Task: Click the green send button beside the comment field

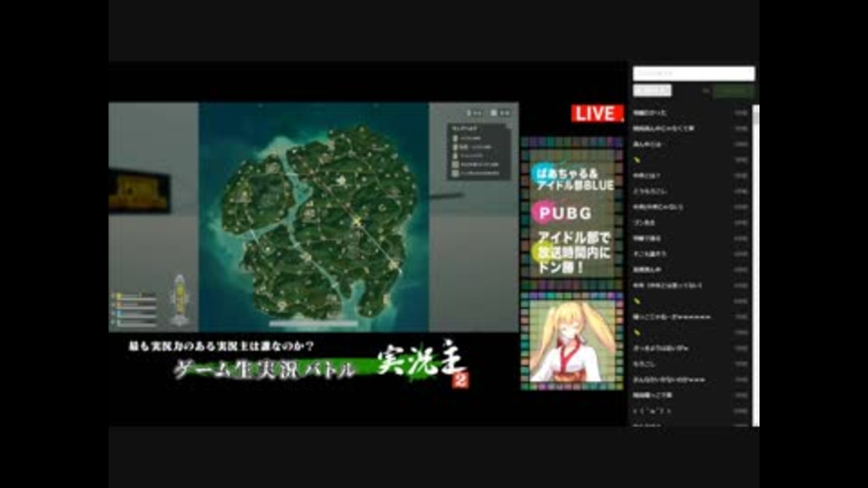Action: click(733, 90)
